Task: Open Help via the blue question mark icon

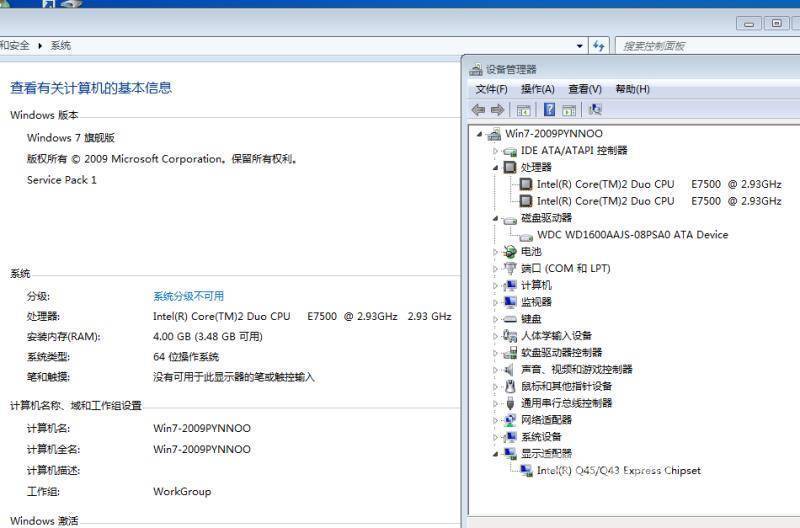Action: 549,110
